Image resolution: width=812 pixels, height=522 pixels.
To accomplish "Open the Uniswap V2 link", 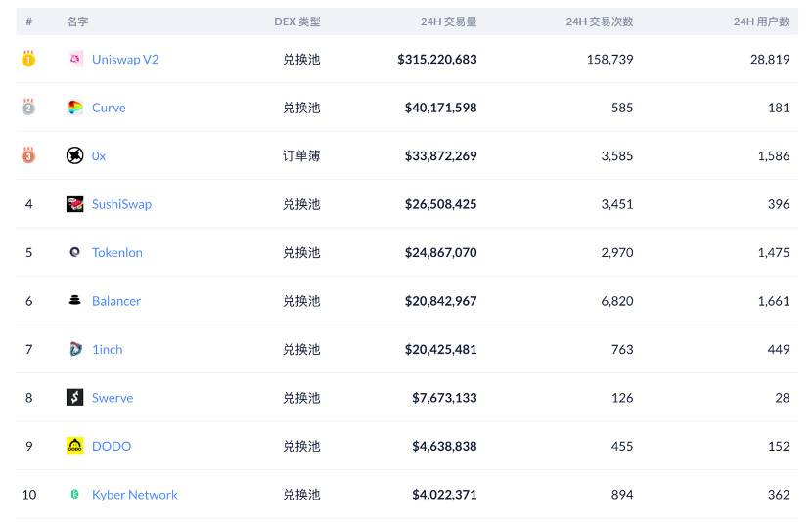I will [x=125, y=59].
